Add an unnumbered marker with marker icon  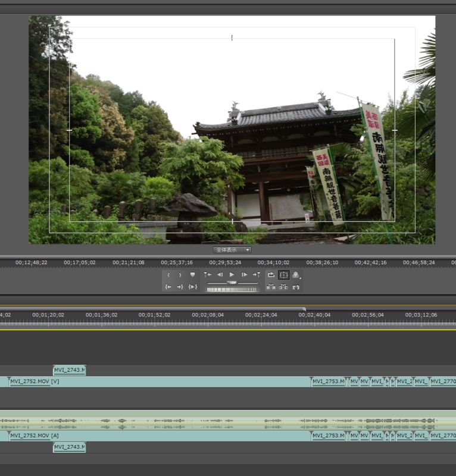192,275
